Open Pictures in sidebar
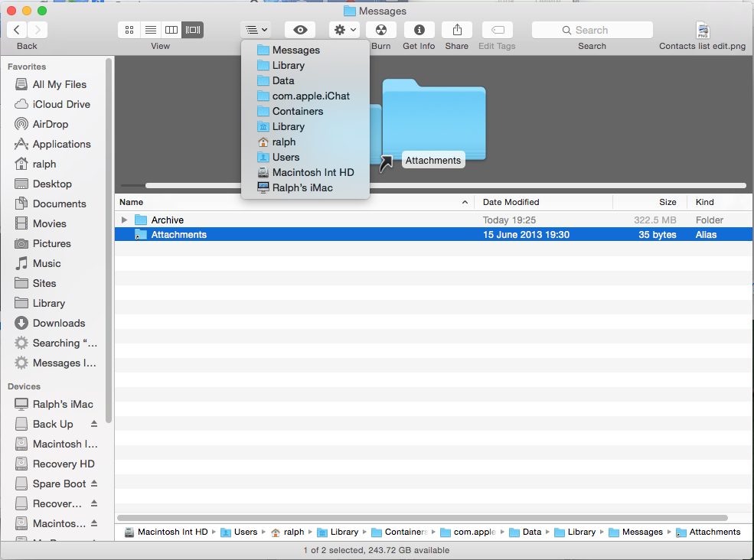Image resolution: width=754 pixels, height=560 pixels. pyautogui.click(x=53, y=244)
